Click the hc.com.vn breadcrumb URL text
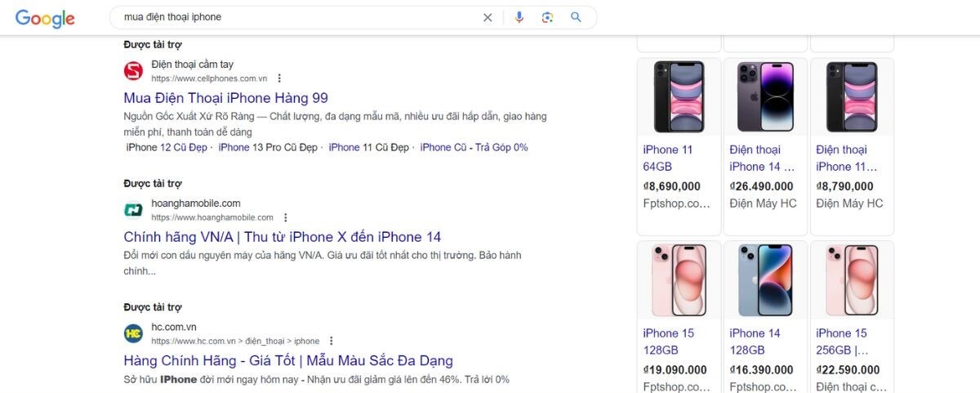The width and height of the screenshot is (980, 393). tap(235, 341)
